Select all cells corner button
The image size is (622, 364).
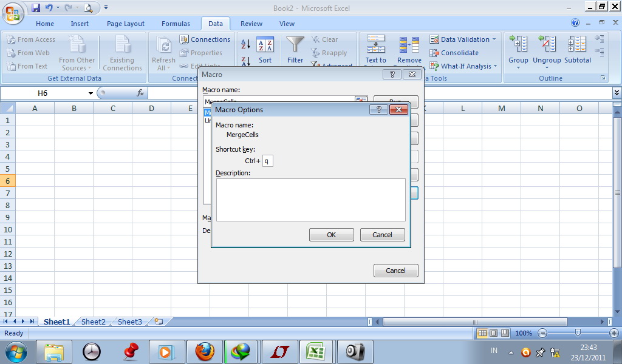pyautogui.click(x=7, y=108)
